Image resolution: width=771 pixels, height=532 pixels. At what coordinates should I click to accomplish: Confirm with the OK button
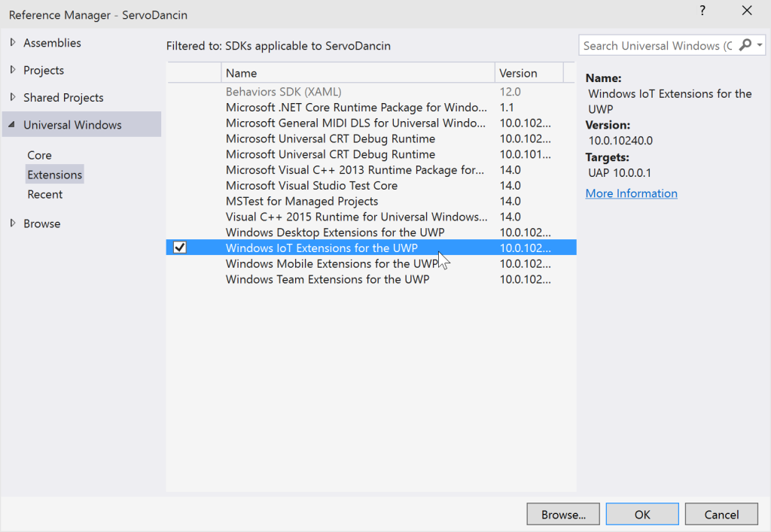642,514
